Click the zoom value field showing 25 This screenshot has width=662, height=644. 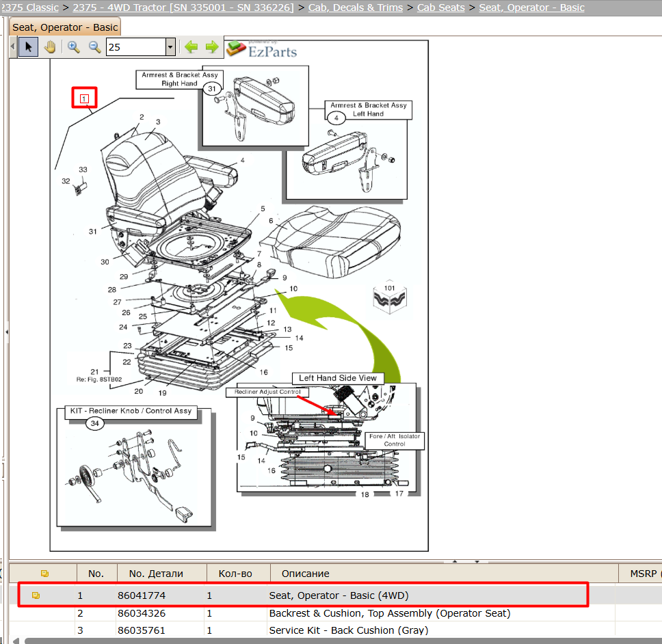136,47
